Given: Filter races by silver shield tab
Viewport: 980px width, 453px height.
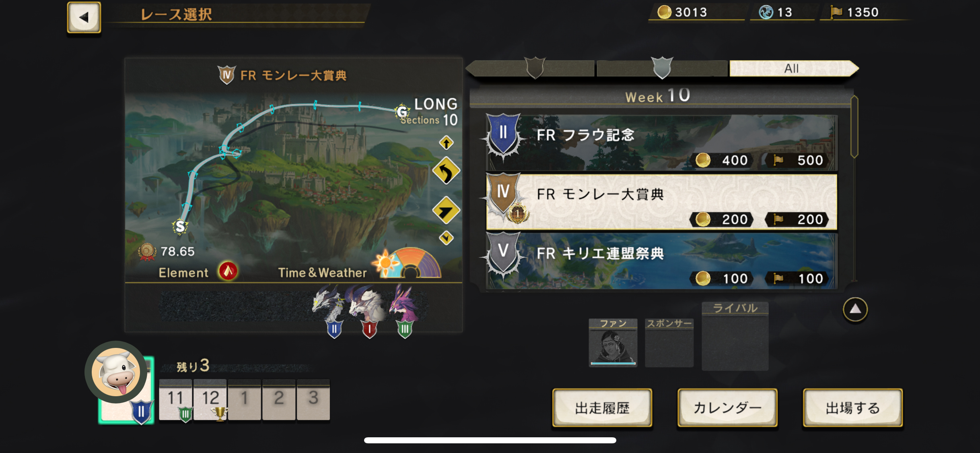Looking at the screenshot, I should point(662,68).
